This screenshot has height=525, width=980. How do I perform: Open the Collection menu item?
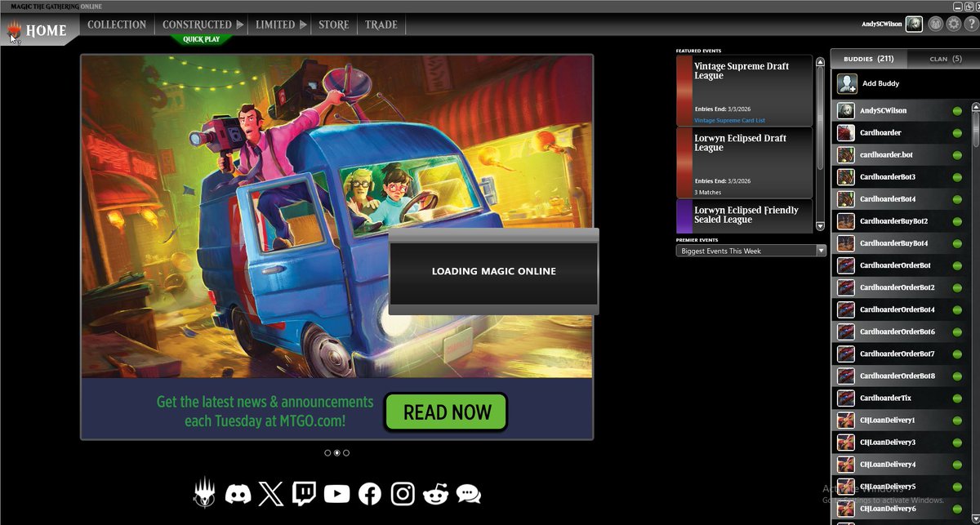(x=117, y=25)
